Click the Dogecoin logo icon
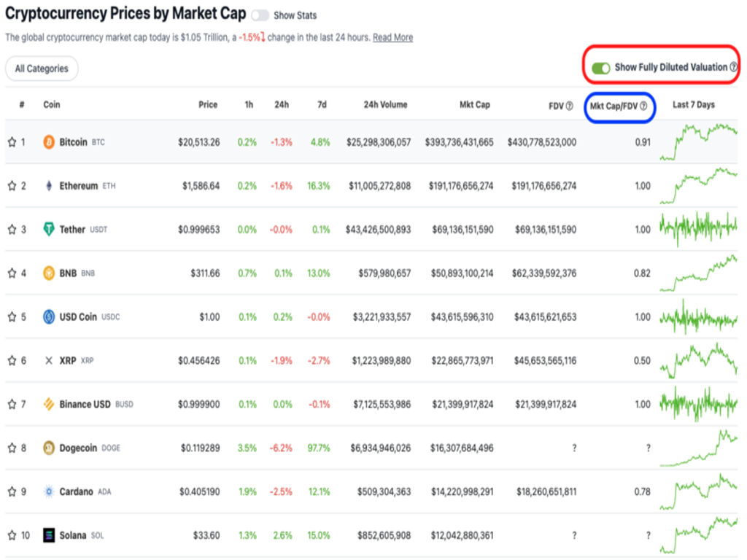This screenshot has height=560, width=747. coord(49,448)
